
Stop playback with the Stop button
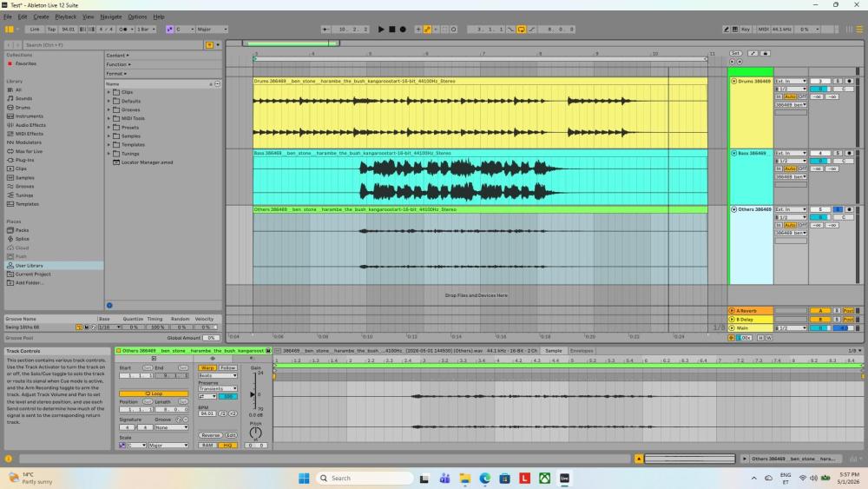pos(392,30)
